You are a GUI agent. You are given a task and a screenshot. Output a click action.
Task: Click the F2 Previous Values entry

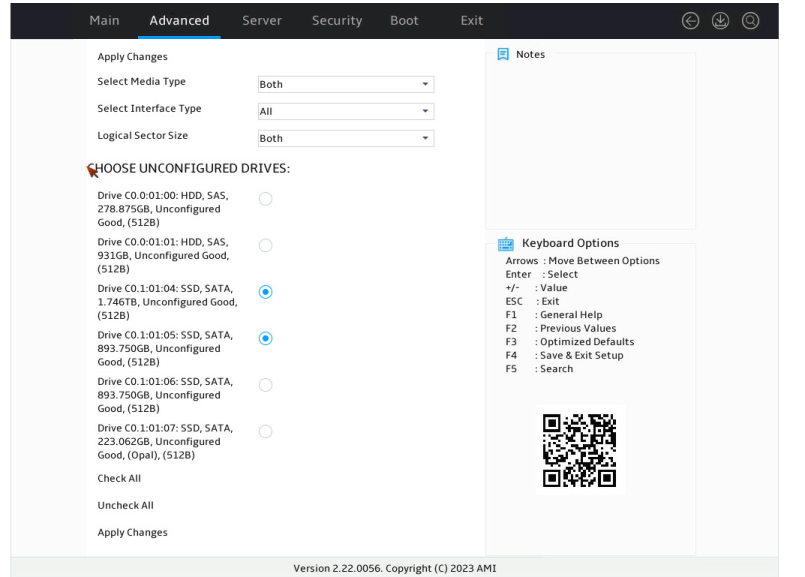pos(561,329)
